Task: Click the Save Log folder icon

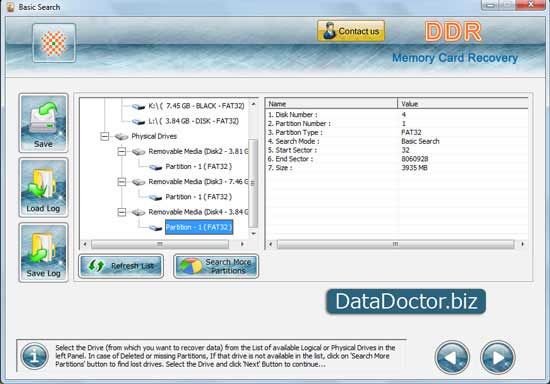Action: click(x=43, y=252)
